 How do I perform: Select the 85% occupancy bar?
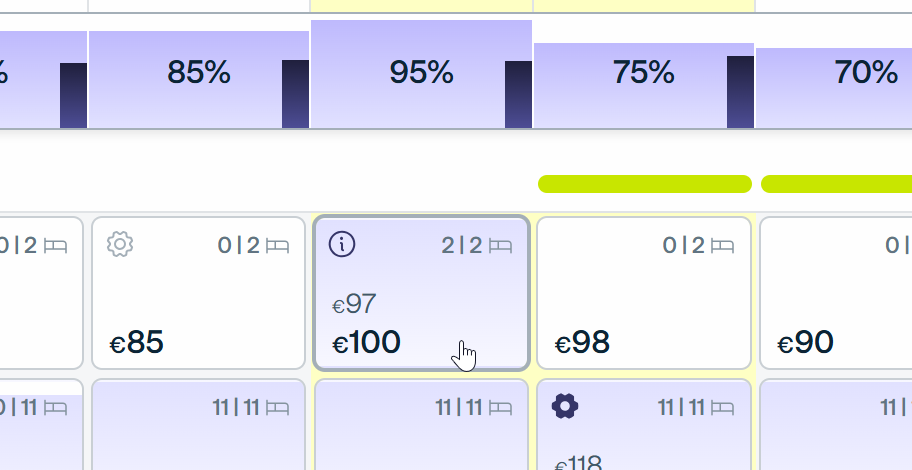186,80
